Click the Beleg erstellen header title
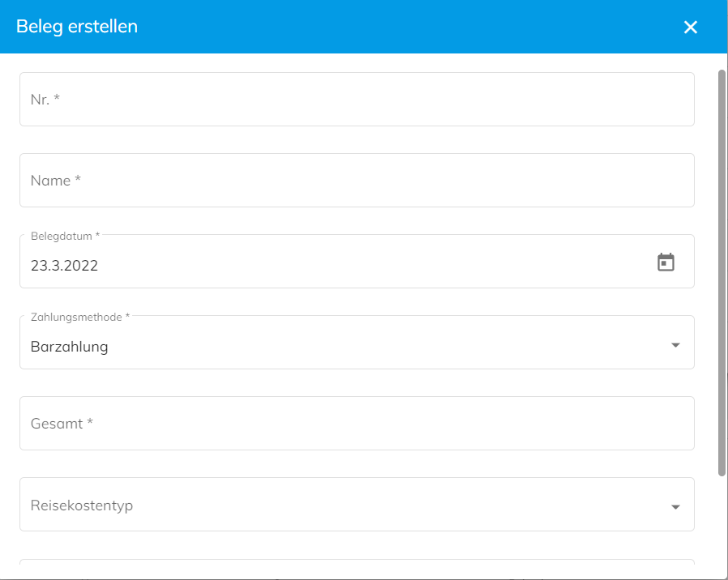The height and width of the screenshot is (580, 728). [x=77, y=27]
